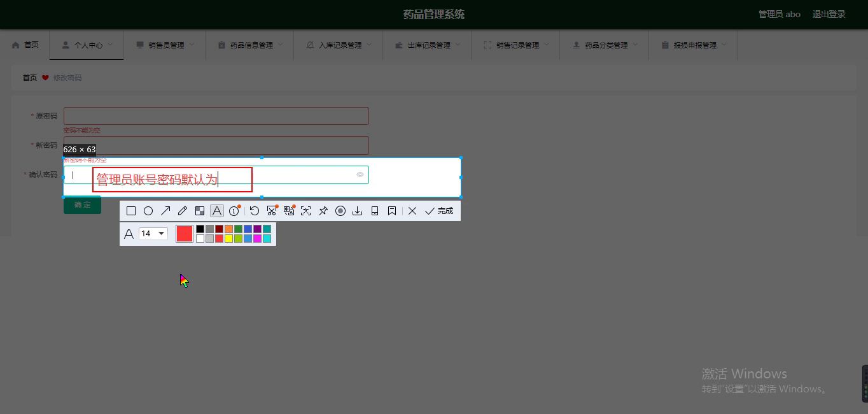Select the ellipse drawing tool
The height and width of the screenshot is (414, 868).
148,211
